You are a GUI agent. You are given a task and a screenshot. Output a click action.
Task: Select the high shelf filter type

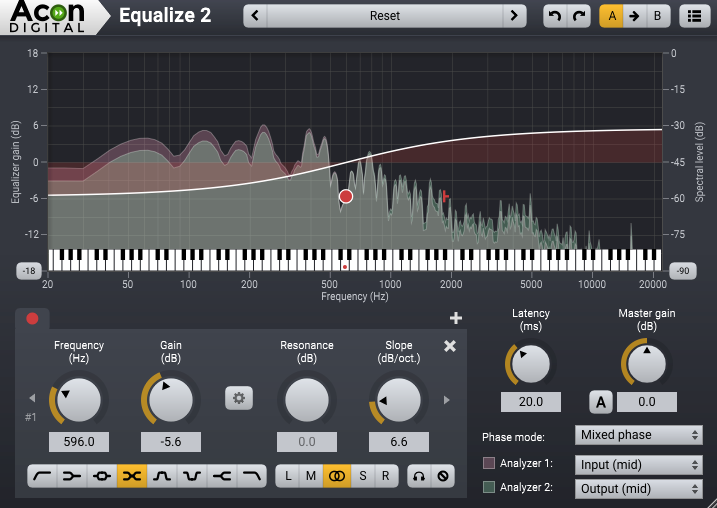click(222, 476)
